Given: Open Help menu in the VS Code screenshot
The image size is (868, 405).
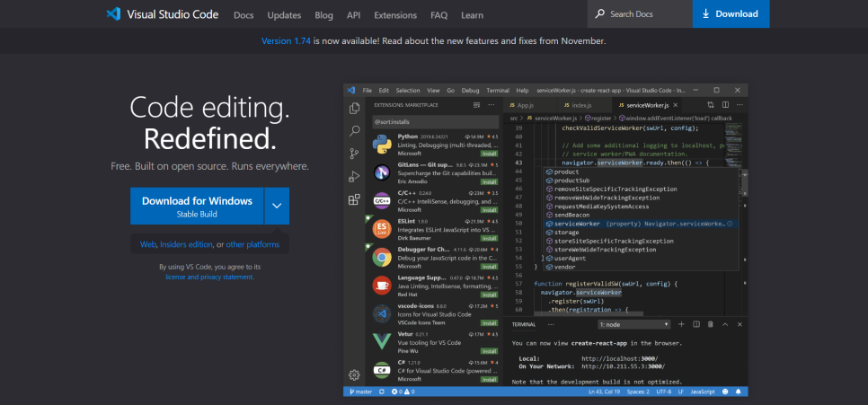Looking at the screenshot, I should (x=523, y=90).
